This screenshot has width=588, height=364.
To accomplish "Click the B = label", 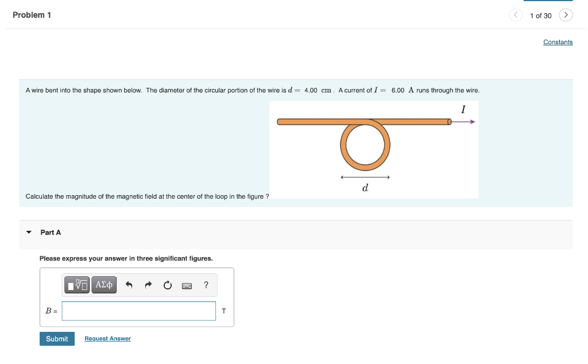I will point(51,311).
